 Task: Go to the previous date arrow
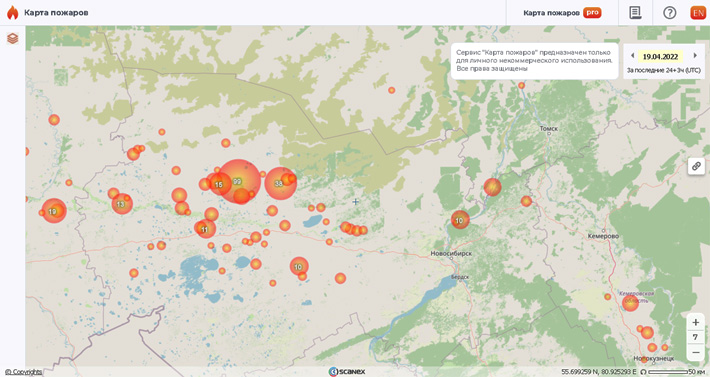(633, 56)
